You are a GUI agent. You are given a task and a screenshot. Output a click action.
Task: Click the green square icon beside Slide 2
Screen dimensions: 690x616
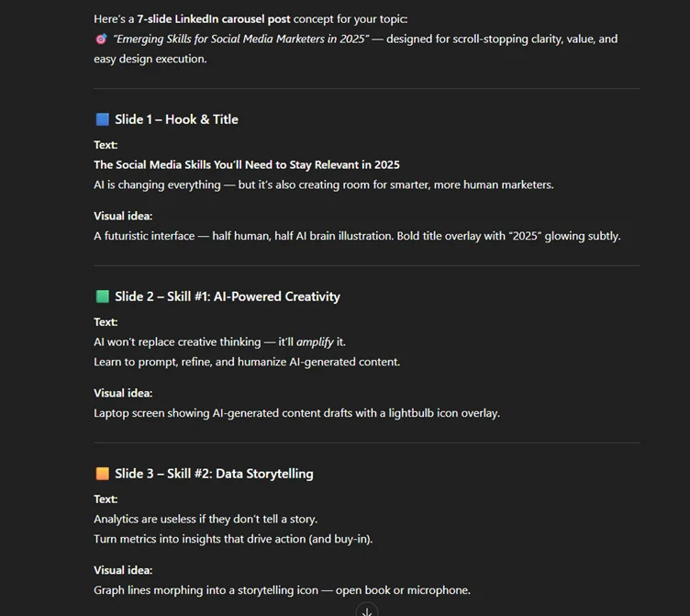click(102, 297)
